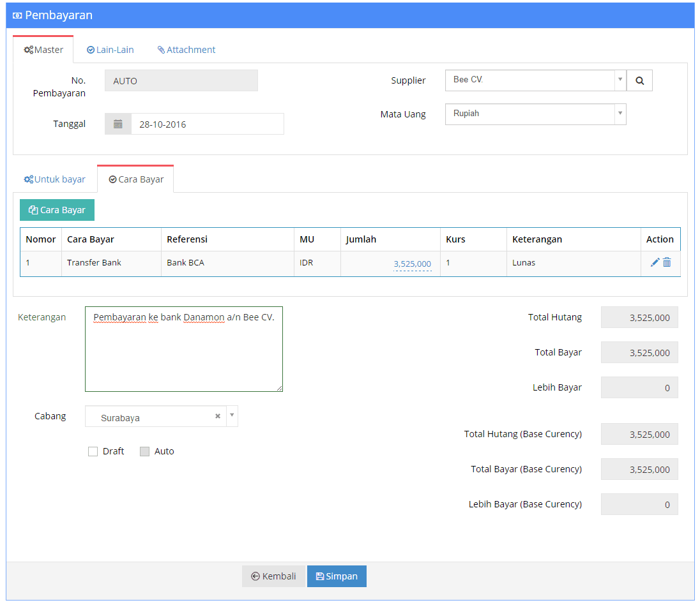Viewport: 700px width, 605px height.
Task: Click the editable Jumlah amount 3,525,000 link
Action: coord(412,264)
